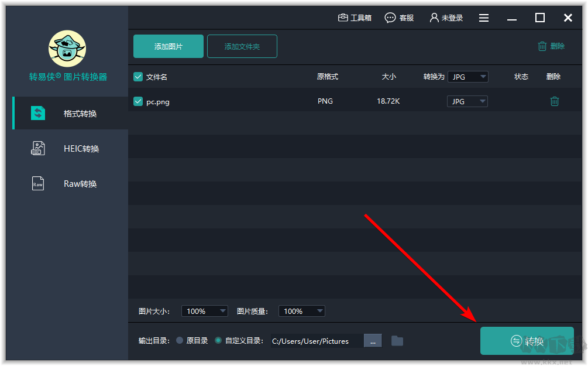Open the 工具箱 toolbox

[x=355, y=18]
